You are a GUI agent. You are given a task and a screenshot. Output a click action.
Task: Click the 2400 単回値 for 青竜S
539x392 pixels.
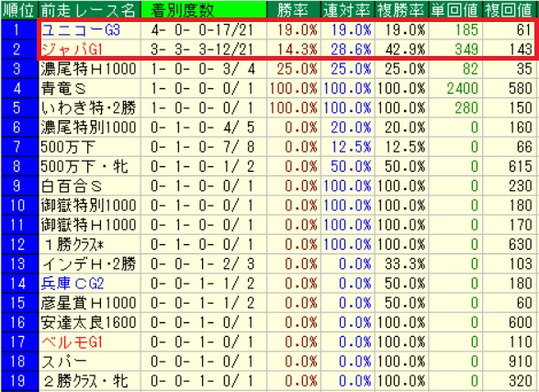(463, 89)
